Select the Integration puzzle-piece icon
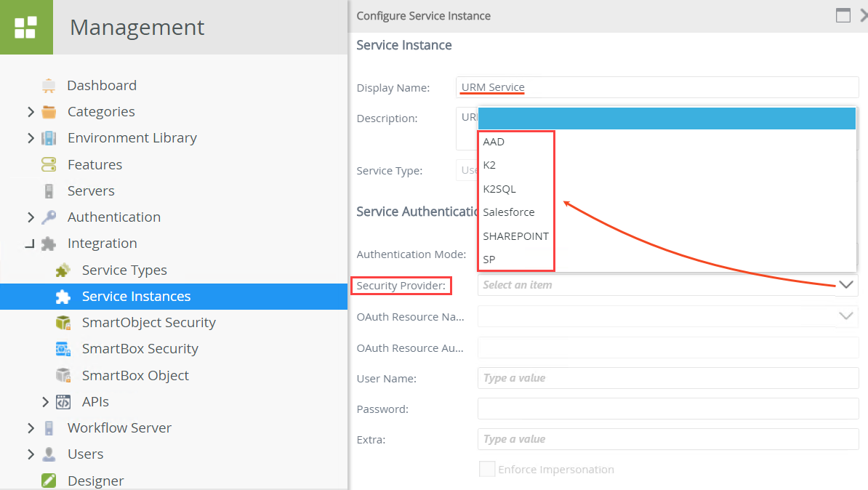 48,243
